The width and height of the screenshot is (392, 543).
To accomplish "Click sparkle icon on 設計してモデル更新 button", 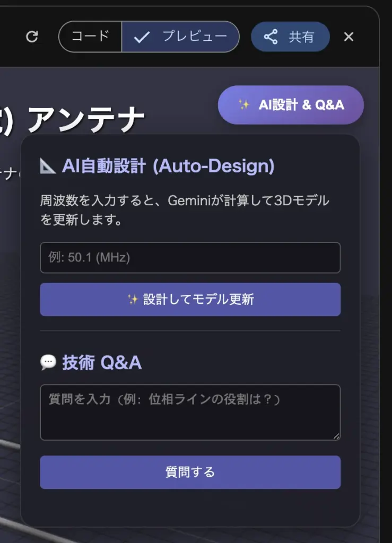I will tap(133, 300).
